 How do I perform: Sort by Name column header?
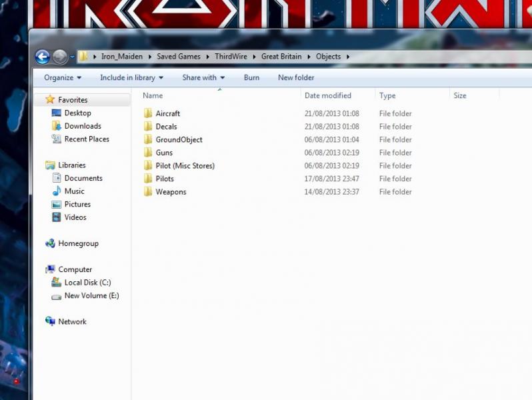[153, 96]
